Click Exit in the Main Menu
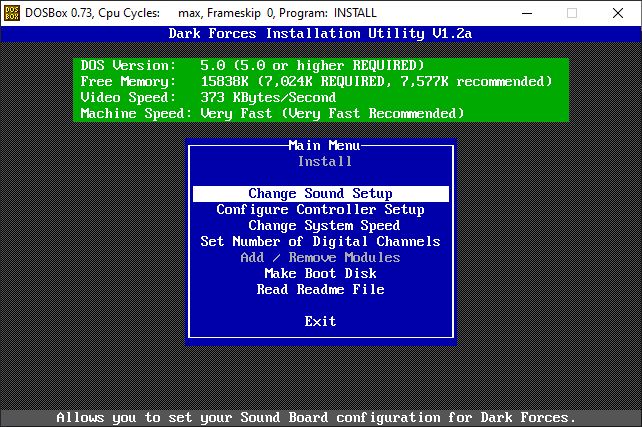The width and height of the screenshot is (642, 427). pyautogui.click(x=320, y=321)
